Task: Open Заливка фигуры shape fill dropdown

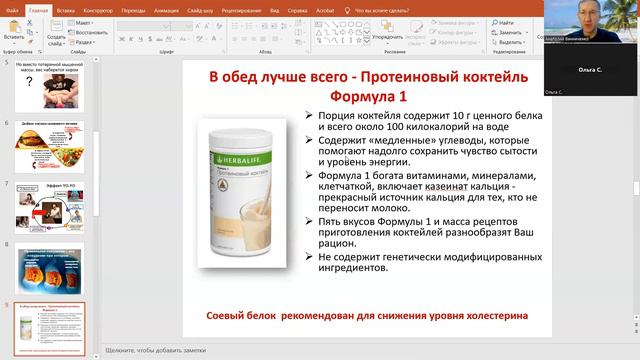Action: (454, 23)
